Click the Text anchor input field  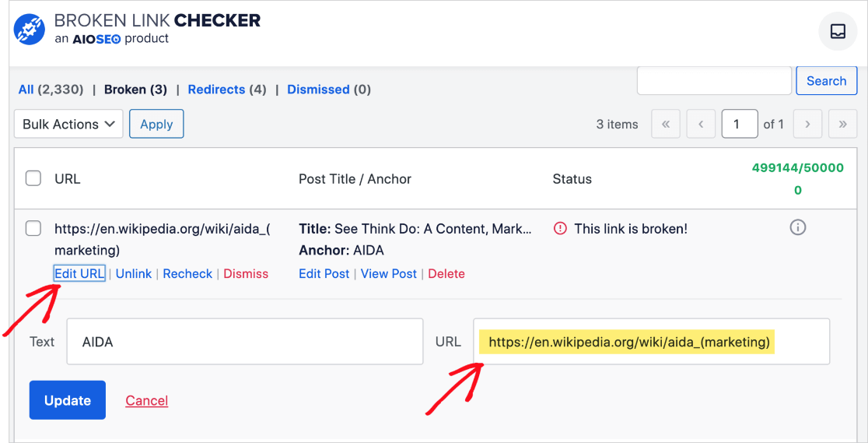point(245,342)
